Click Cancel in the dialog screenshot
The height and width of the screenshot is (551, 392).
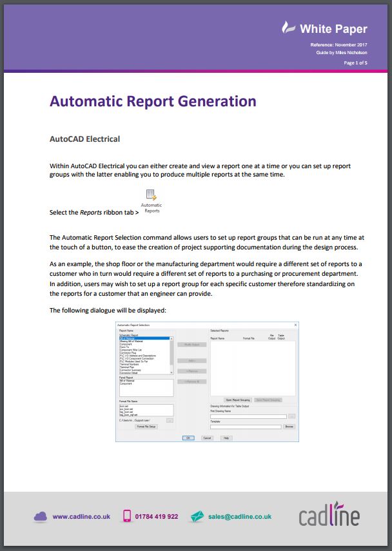tap(207, 438)
